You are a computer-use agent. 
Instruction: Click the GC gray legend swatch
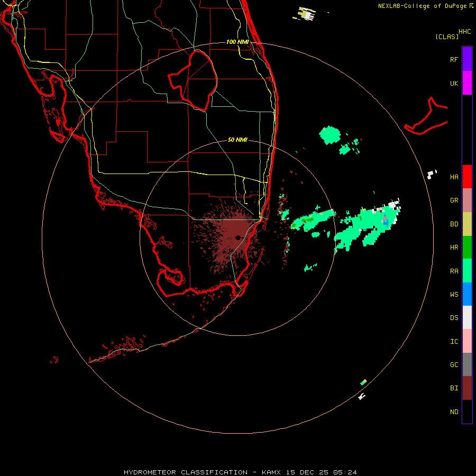point(467,364)
